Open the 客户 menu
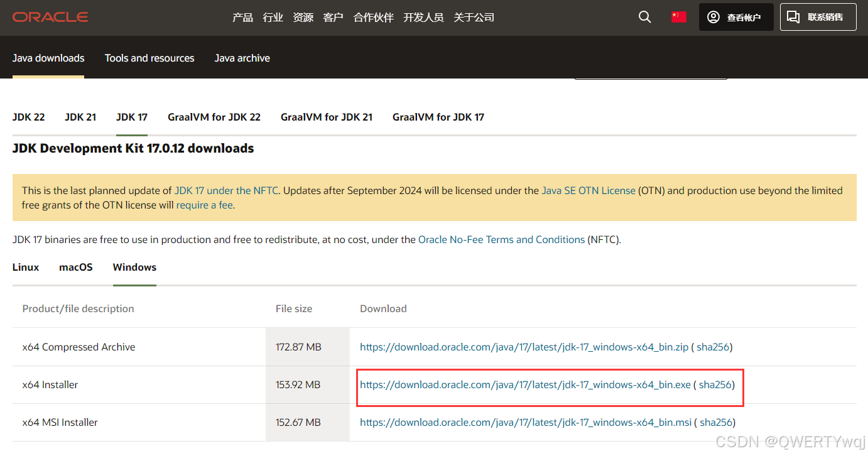Viewport: 868px width, 456px height. tap(333, 18)
